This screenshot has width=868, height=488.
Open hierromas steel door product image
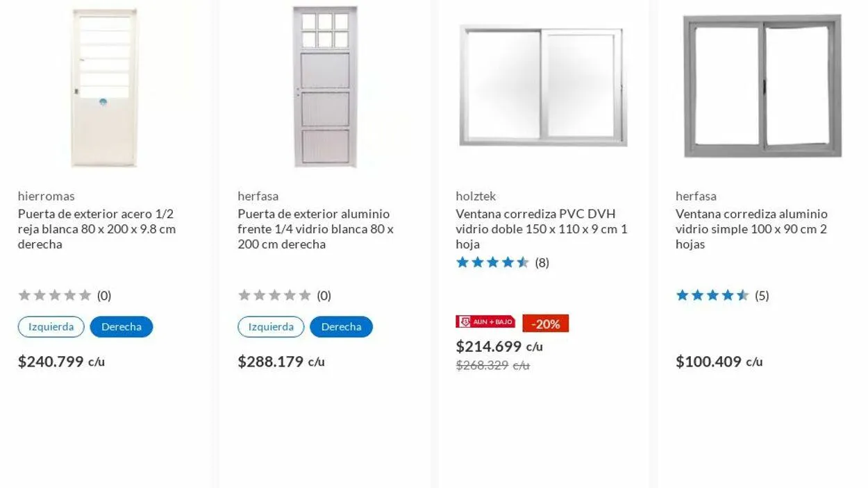pyautogui.click(x=104, y=88)
